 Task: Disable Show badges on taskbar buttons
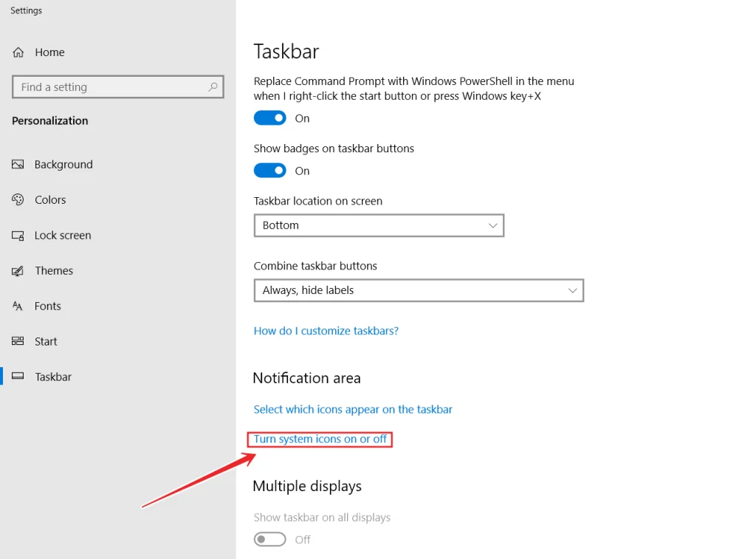(270, 171)
